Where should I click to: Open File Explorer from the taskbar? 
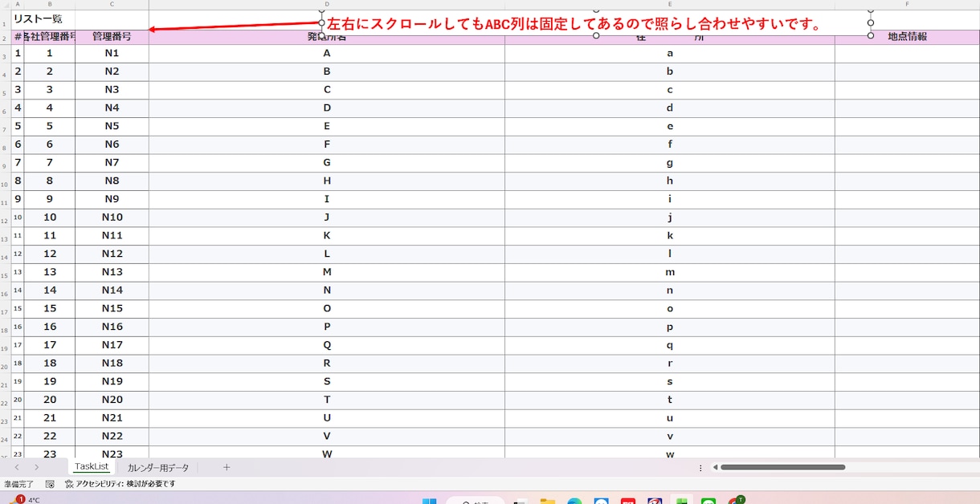coord(547,500)
